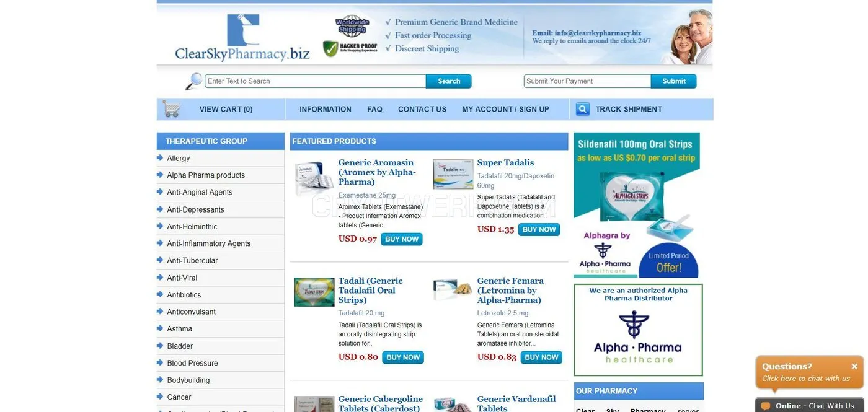Close the Questions chat popup
This screenshot has height=412, width=868.
coord(854,366)
